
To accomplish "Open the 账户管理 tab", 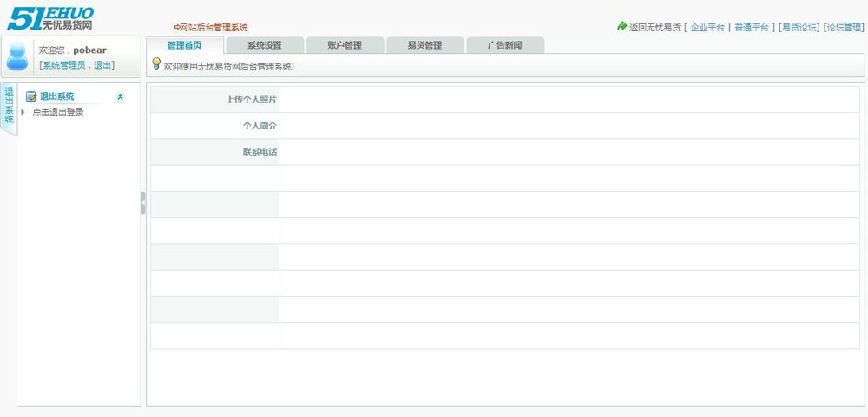I will [x=345, y=45].
